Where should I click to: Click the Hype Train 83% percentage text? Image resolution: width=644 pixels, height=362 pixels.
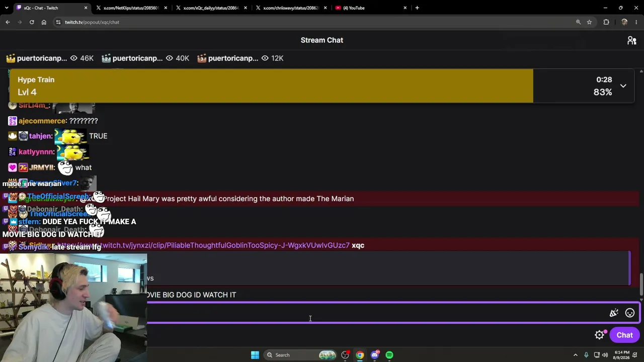click(603, 92)
